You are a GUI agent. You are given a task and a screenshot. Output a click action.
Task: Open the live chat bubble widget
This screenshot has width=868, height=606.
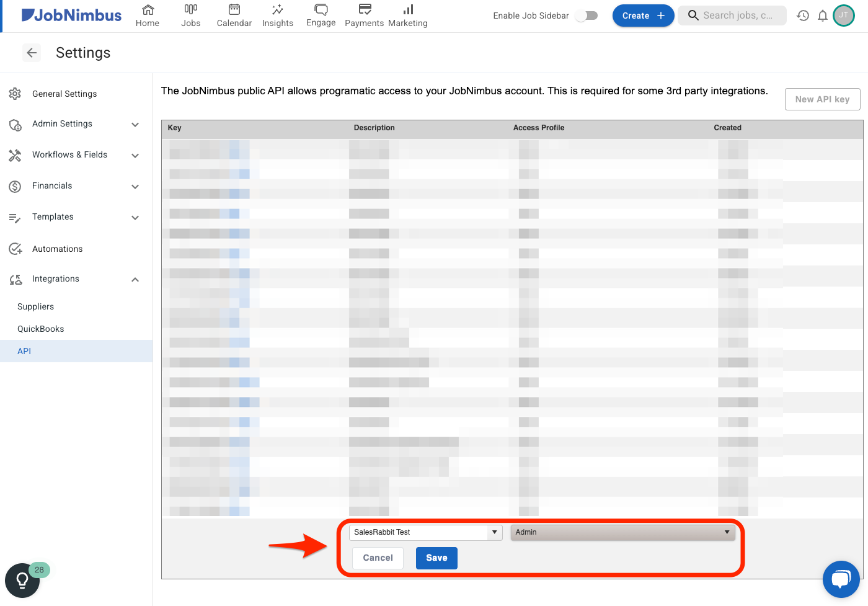point(841,579)
